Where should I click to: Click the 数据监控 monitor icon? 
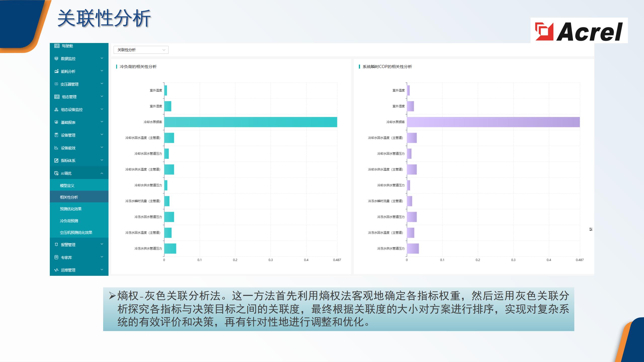coord(56,59)
